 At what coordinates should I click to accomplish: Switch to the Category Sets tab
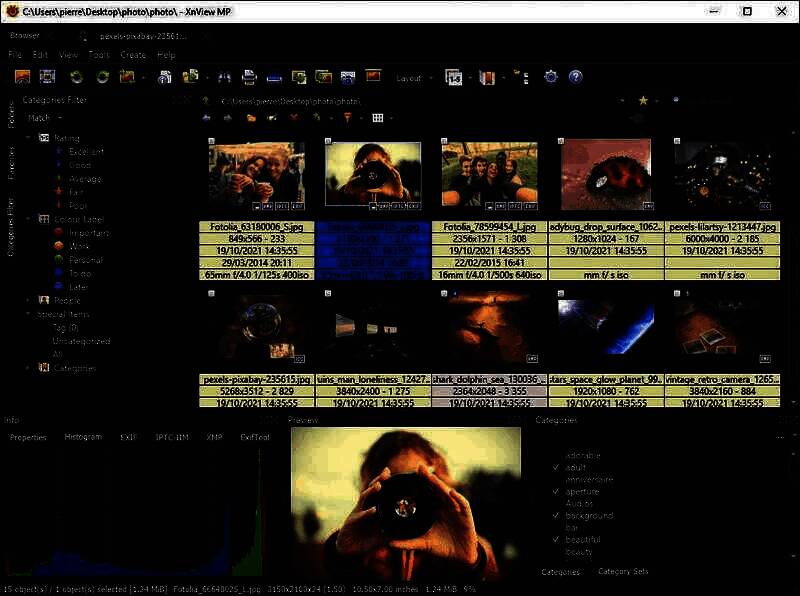(622, 572)
